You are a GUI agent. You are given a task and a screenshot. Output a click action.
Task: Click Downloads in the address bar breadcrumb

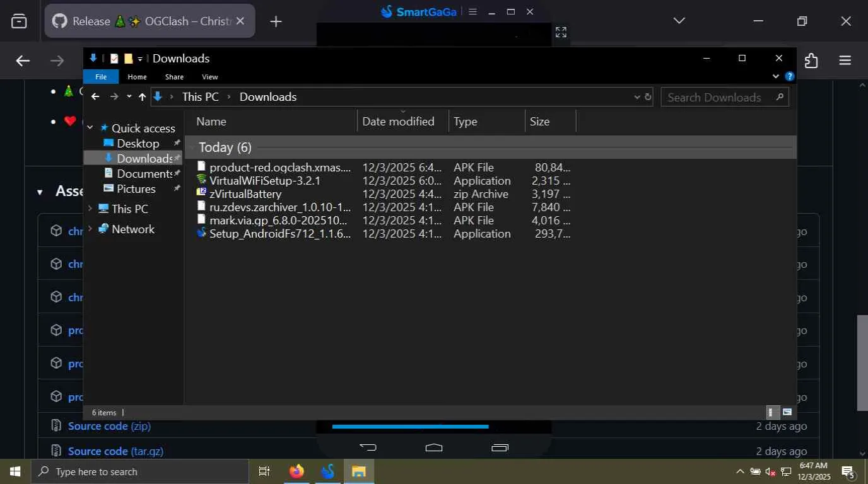(268, 96)
